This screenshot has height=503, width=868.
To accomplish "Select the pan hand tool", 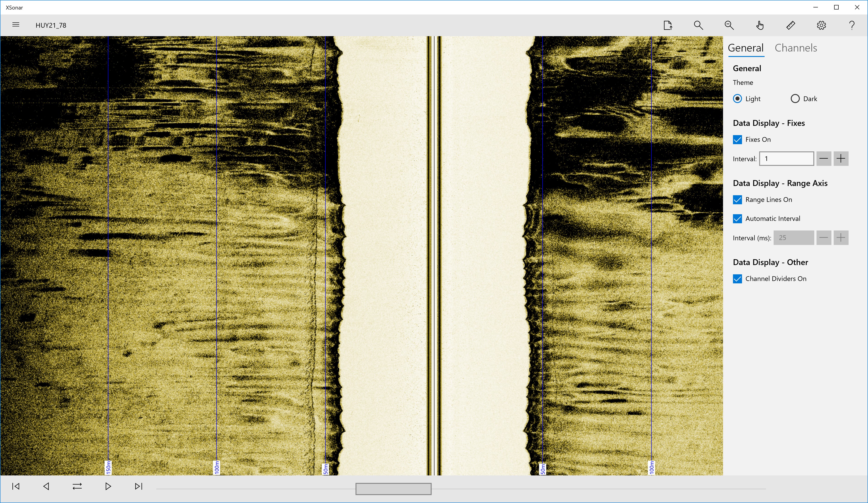I will pyautogui.click(x=760, y=25).
